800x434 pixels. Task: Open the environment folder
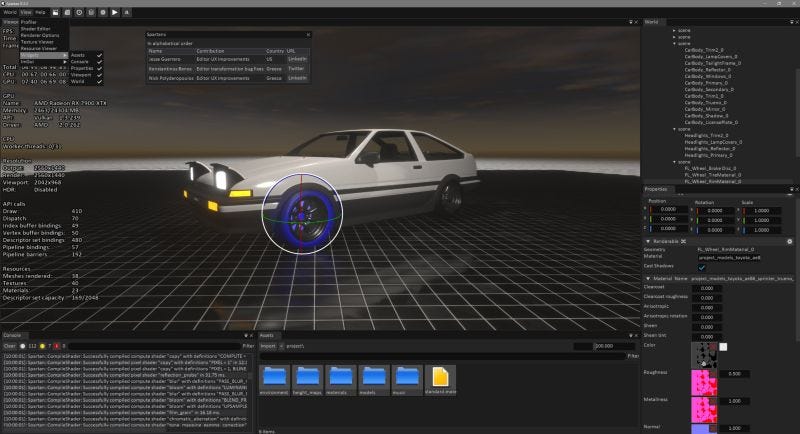tap(274, 380)
